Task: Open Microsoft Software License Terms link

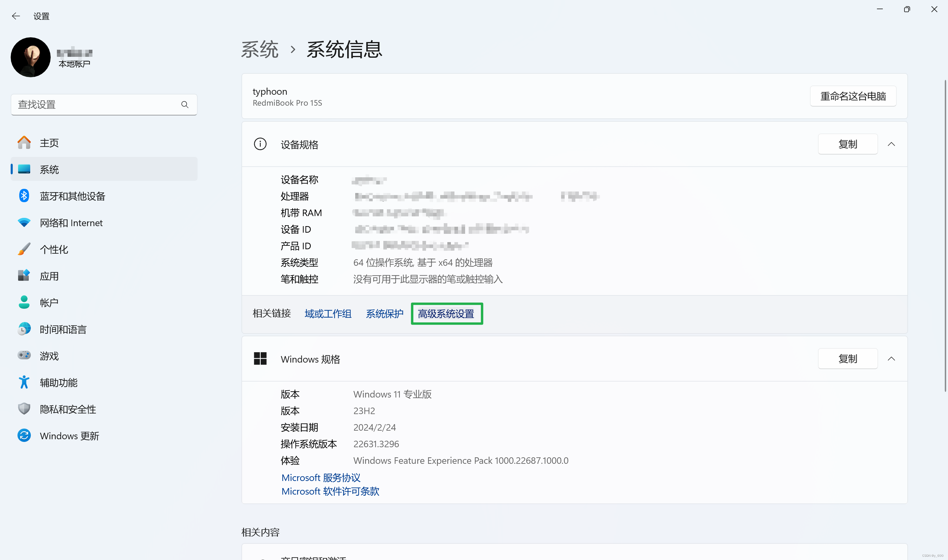Action: 330,491
